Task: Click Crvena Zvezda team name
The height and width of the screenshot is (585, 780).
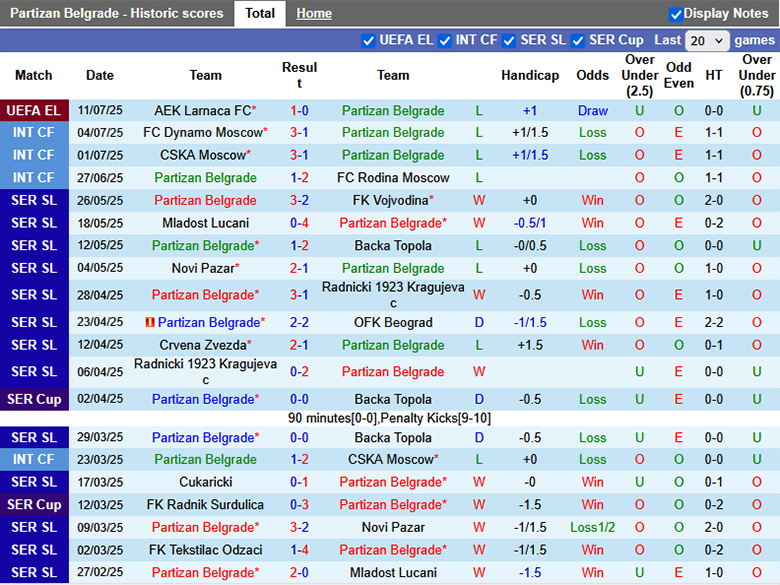Action: (203, 345)
